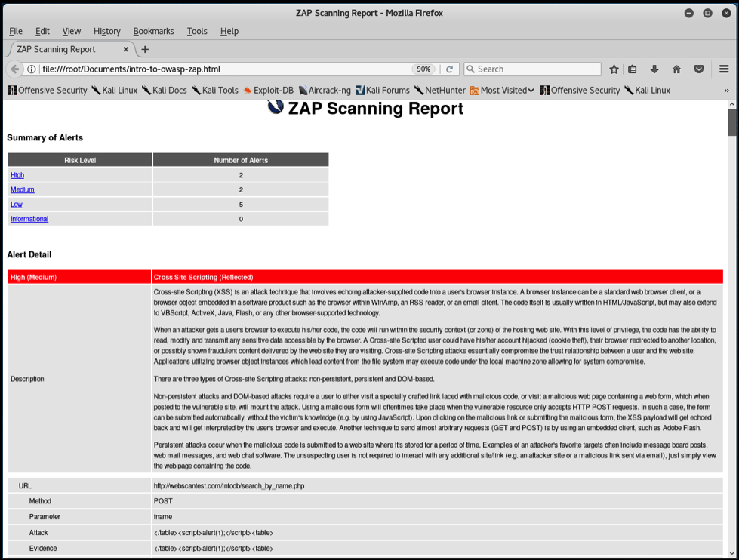Open the File menu
The height and width of the screenshot is (560, 739).
click(16, 31)
